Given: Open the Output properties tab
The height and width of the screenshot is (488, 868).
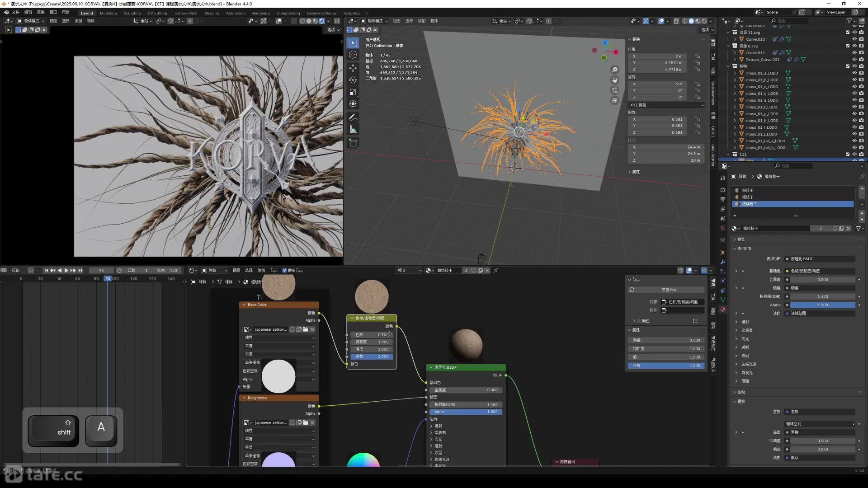Looking at the screenshot, I should (x=723, y=200).
